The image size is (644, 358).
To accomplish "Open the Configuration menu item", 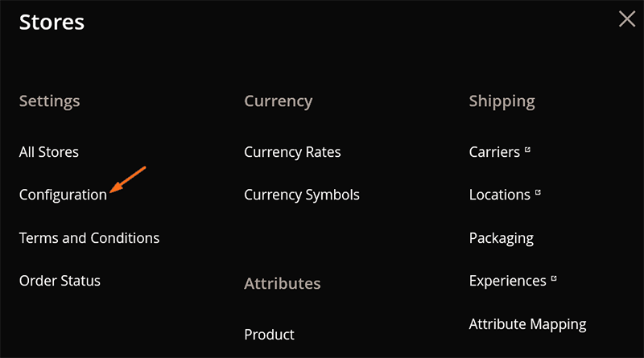I will [63, 195].
